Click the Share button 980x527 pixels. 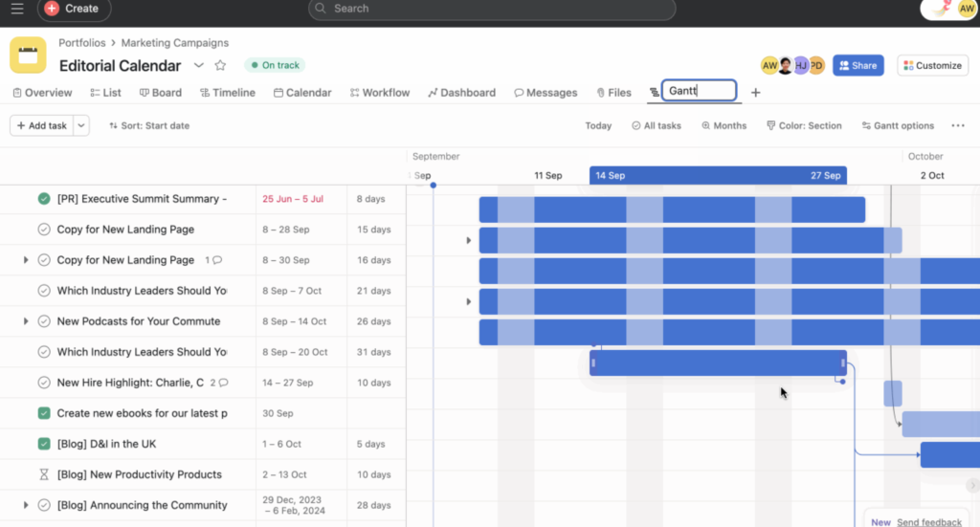(858, 66)
